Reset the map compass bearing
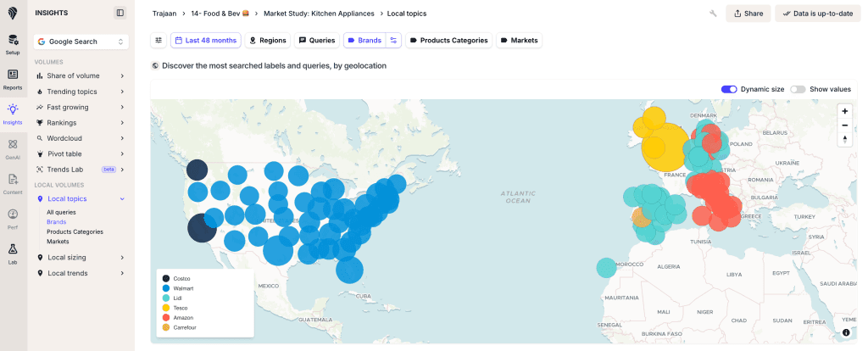 point(845,139)
